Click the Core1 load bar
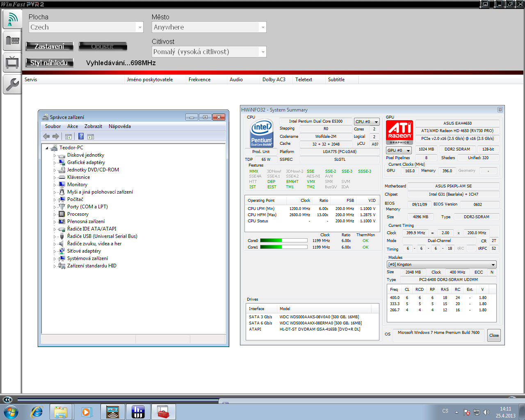 (x=284, y=247)
